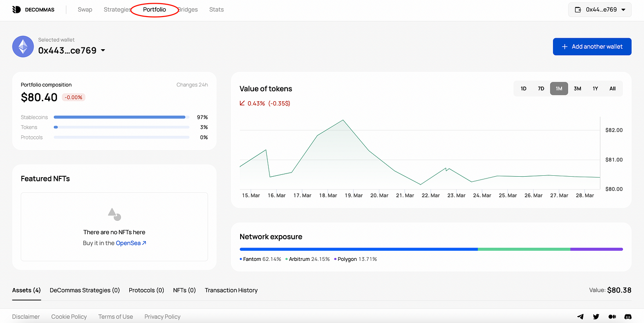Click the Arbitrum 24.15% legend label
This screenshot has width=644, height=323.
point(308,259)
